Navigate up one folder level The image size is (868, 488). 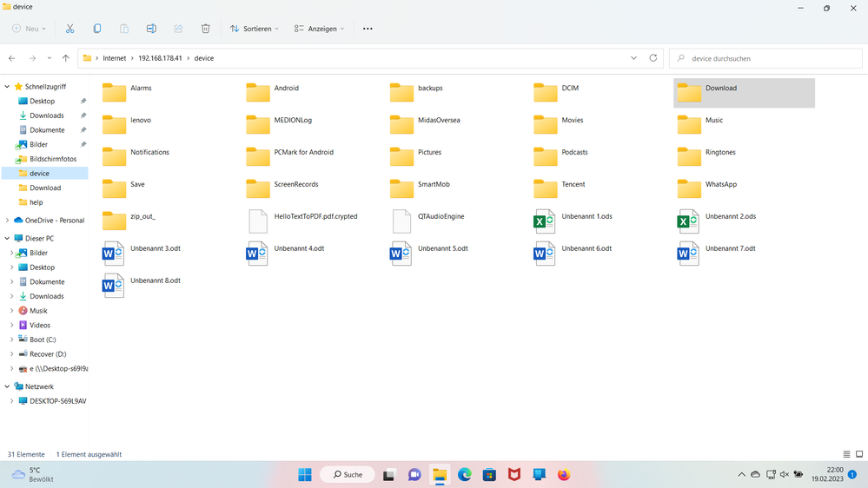tap(65, 58)
